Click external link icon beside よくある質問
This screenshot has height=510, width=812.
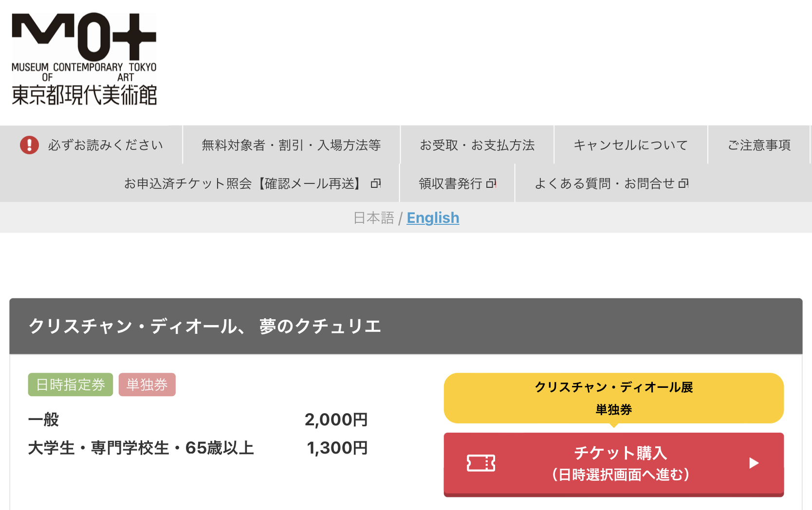click(683, 183)
